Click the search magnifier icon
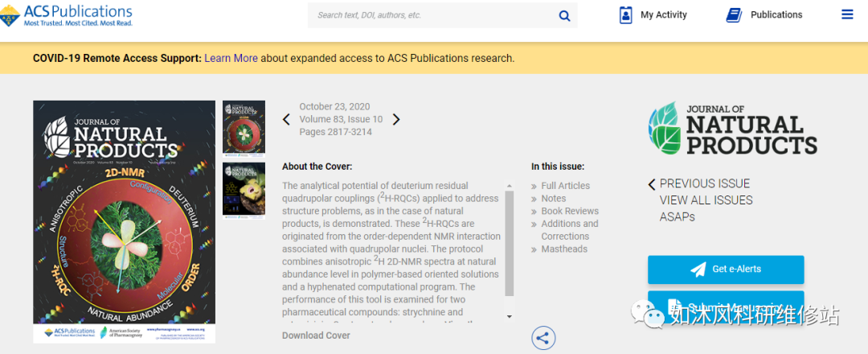 point(564,15)
